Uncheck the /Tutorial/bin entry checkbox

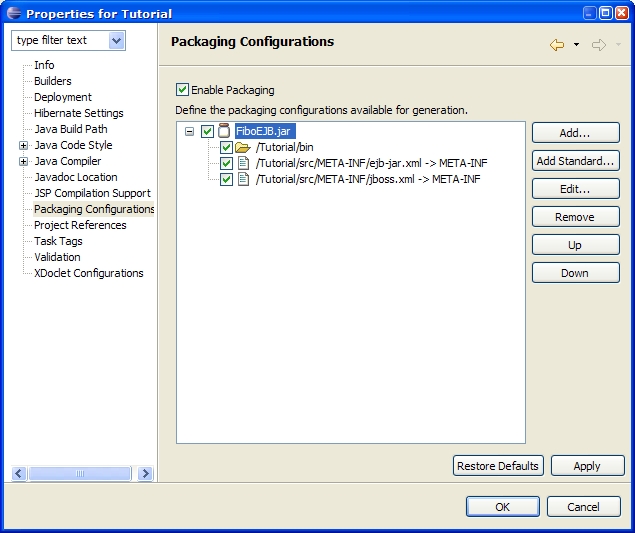coord(226,147)
